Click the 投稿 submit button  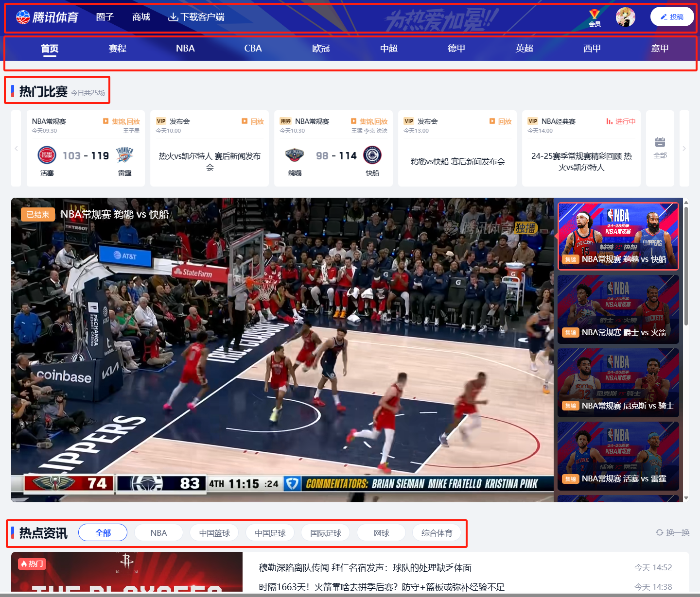(x=672, y=17)
